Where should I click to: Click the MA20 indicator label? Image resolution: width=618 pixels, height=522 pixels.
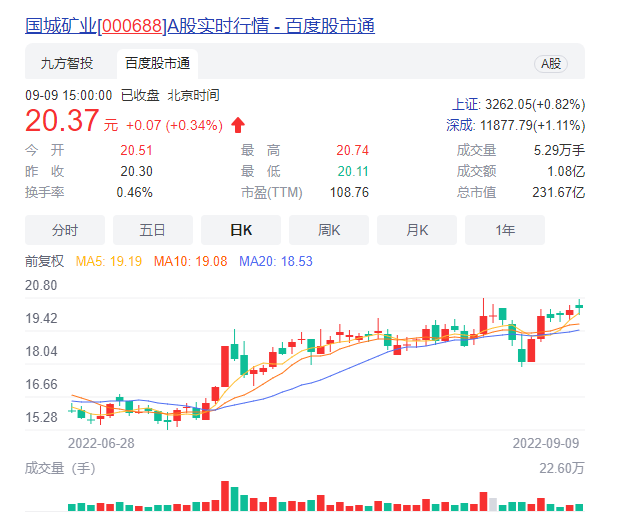tap(276, 261)
